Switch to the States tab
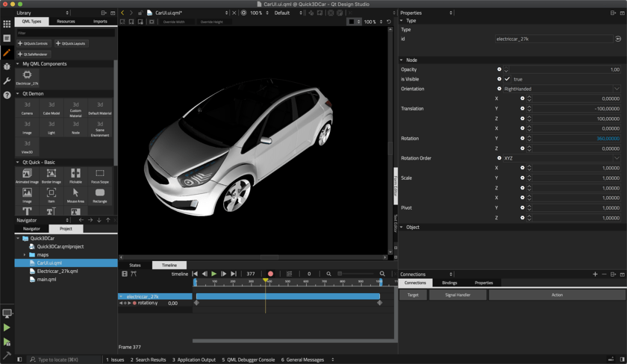The image size is (627, 364). tap(134, 265)
